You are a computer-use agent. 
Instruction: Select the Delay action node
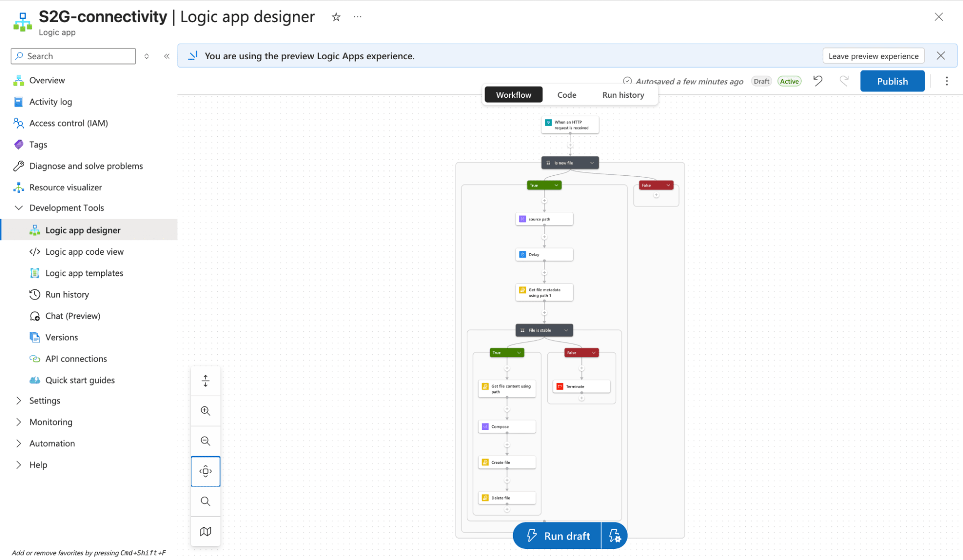pyautogui.click(x=544, y=254)
